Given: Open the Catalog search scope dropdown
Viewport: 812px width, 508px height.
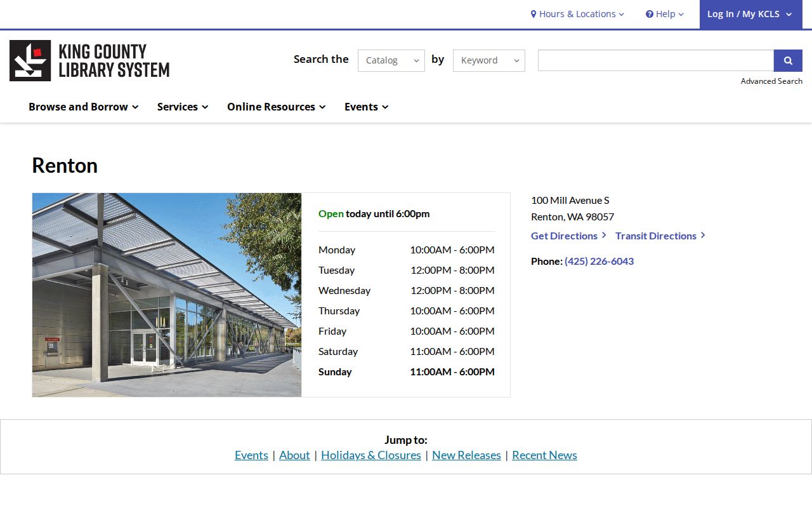Looking at the screenshot, I should pyautogui.click(x=391, y=60).
